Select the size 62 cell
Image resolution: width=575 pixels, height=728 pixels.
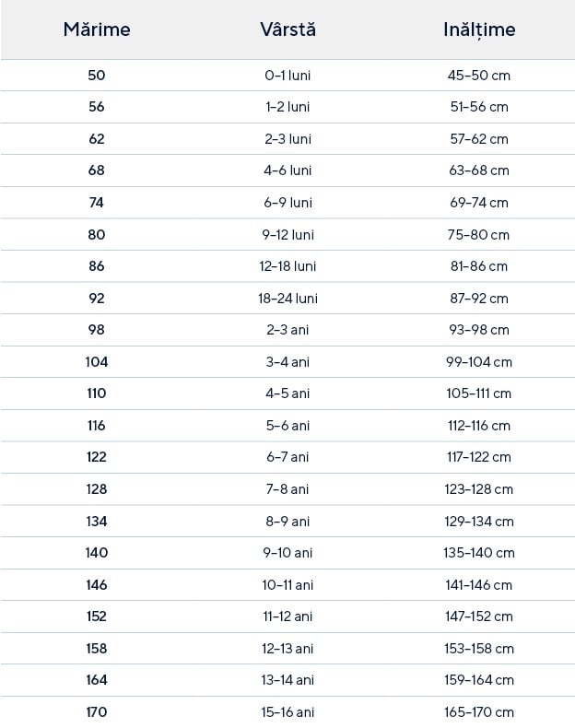point(97,139)
